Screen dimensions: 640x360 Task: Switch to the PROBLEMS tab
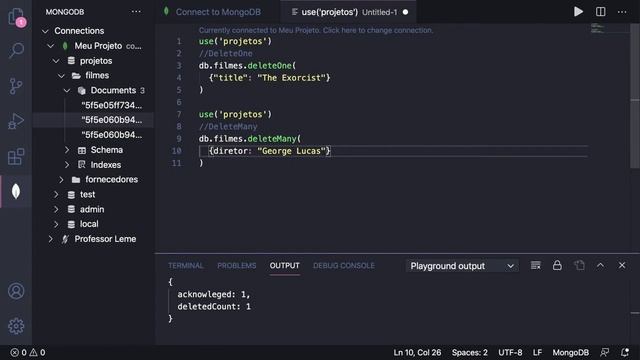[x=237, y=266]
